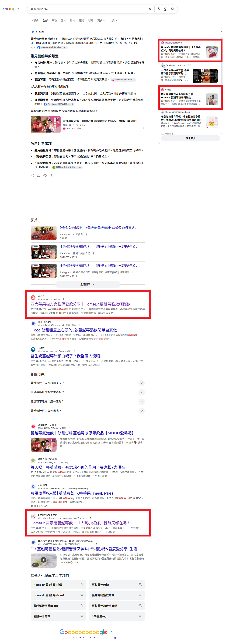Open the options menu for the MOMO愛喝吧 AI overview video
The height and width of the screenshot is (644, 226).
point(143,129)
